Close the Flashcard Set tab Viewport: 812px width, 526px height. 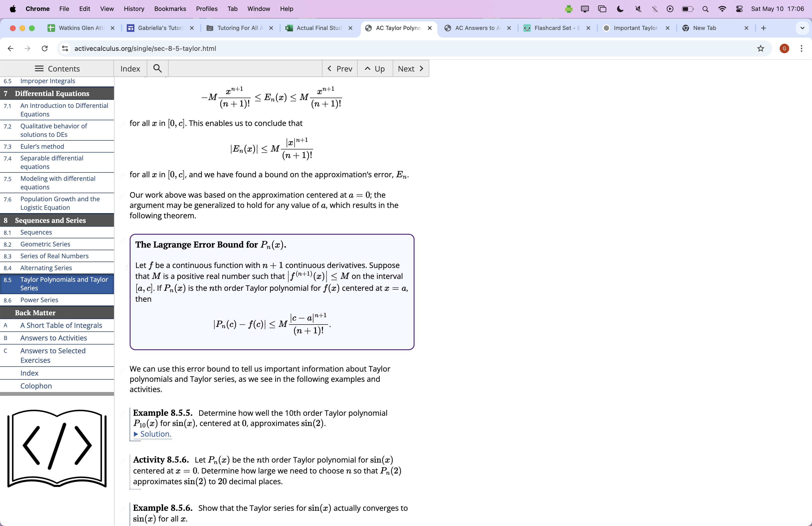click(x=588, y=28)
